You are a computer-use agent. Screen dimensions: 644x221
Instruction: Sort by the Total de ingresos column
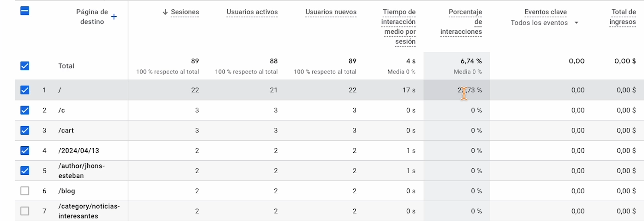[623, 17]
